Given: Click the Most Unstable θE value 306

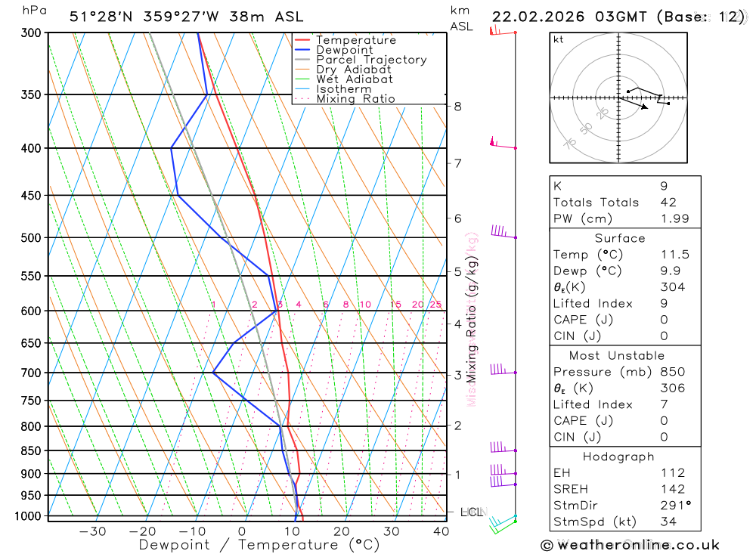Looking at the screenshot, I should [673, 388].
